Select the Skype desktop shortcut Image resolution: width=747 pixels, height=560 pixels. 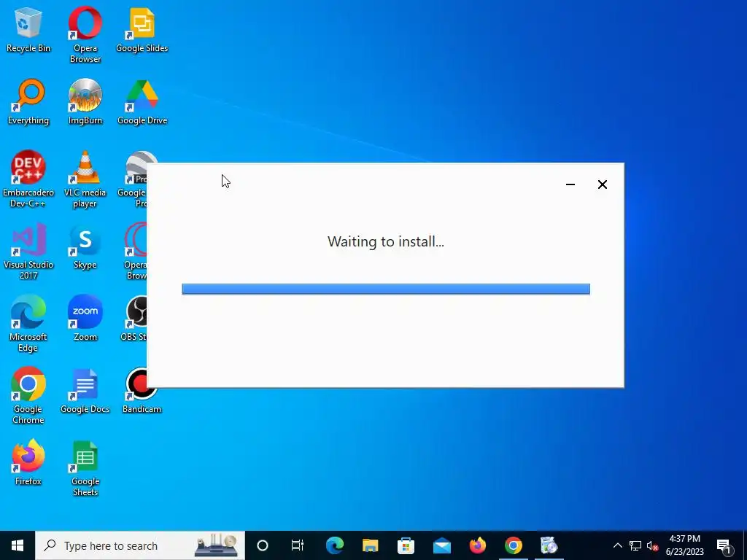(85, 246)
